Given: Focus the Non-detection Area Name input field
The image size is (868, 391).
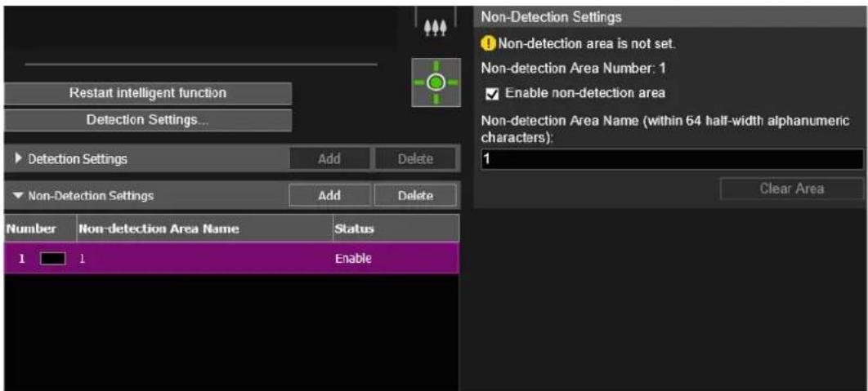Looking at the screenshot, I should click(x=672, y=159).
